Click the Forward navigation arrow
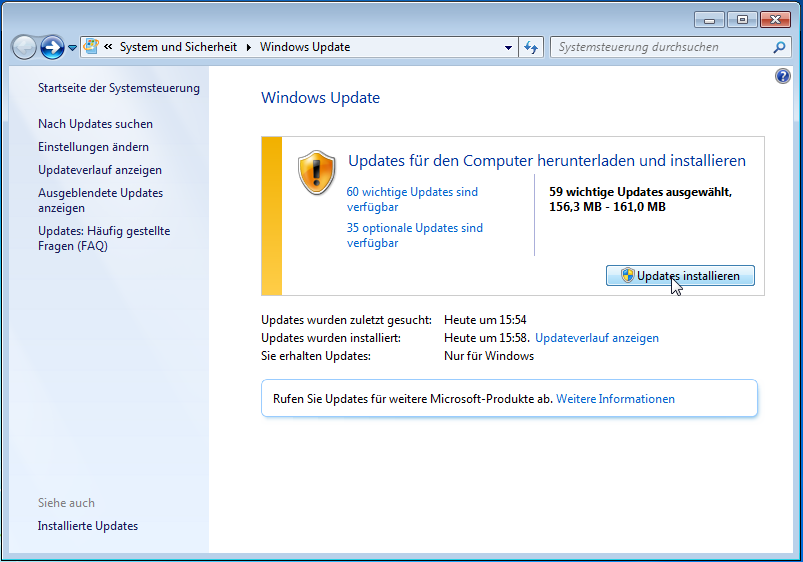Image resolution: width=803 pixels, height=562 pixels. click(52, 48)
